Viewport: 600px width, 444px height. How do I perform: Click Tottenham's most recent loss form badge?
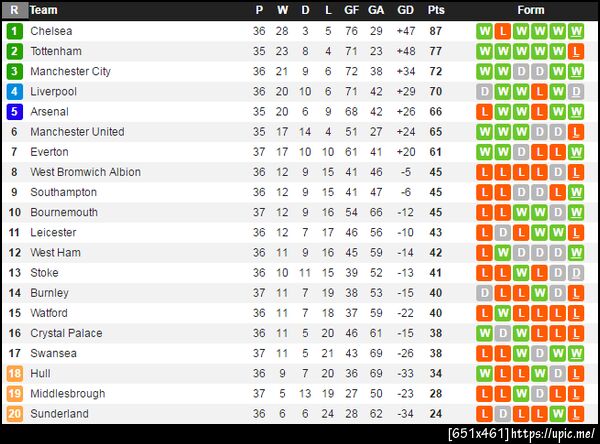575,51
